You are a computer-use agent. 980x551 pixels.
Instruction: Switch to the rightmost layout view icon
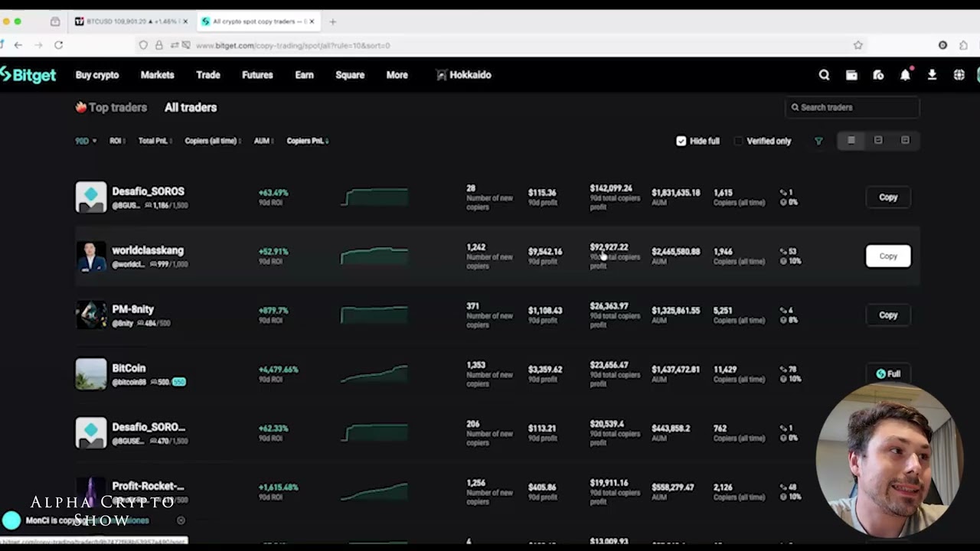[905, 141]
